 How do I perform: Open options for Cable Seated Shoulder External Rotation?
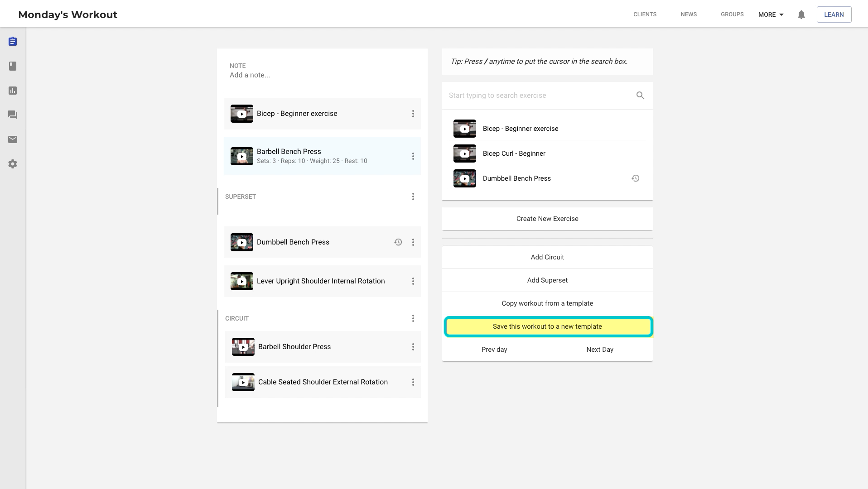[413, 382]
